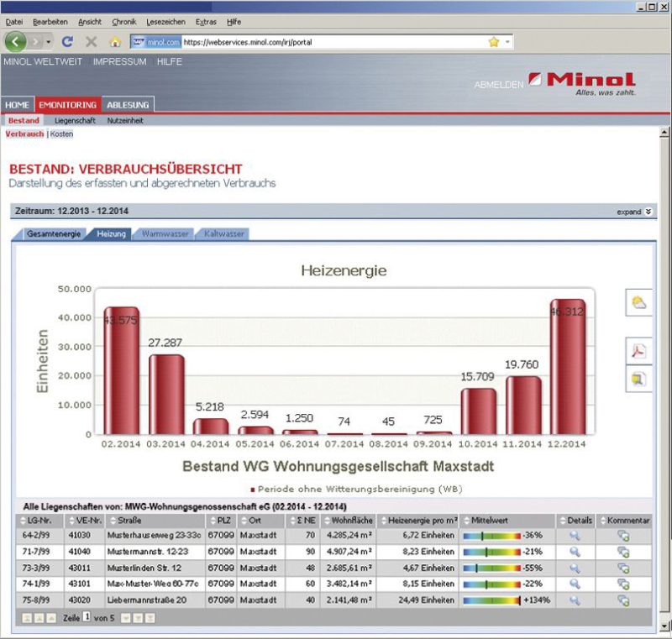Open the Extras menu

click(x=206, y=22)
